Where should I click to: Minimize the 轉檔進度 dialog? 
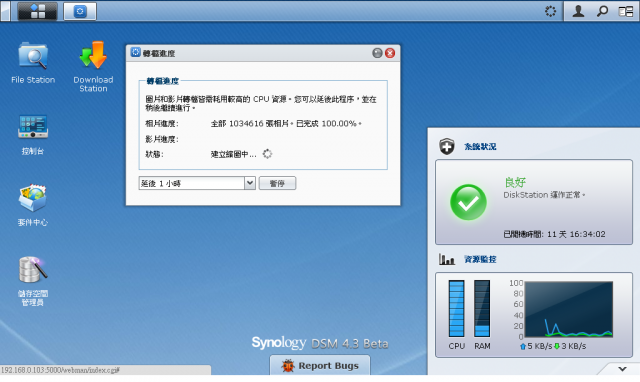pos(377,53)
